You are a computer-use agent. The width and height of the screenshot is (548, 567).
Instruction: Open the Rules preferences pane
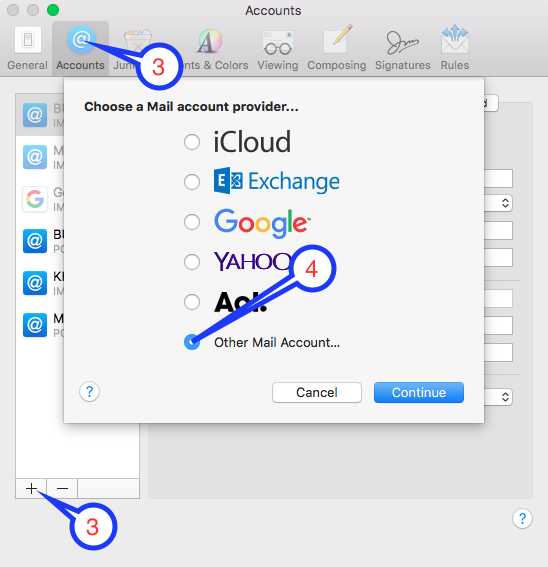point(455,48)
